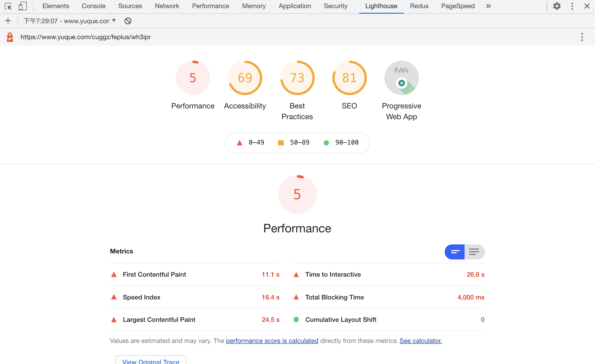Open the DevTools three-dot menu
The width and height of the screenshot is (595, 364).
[572, 6]
